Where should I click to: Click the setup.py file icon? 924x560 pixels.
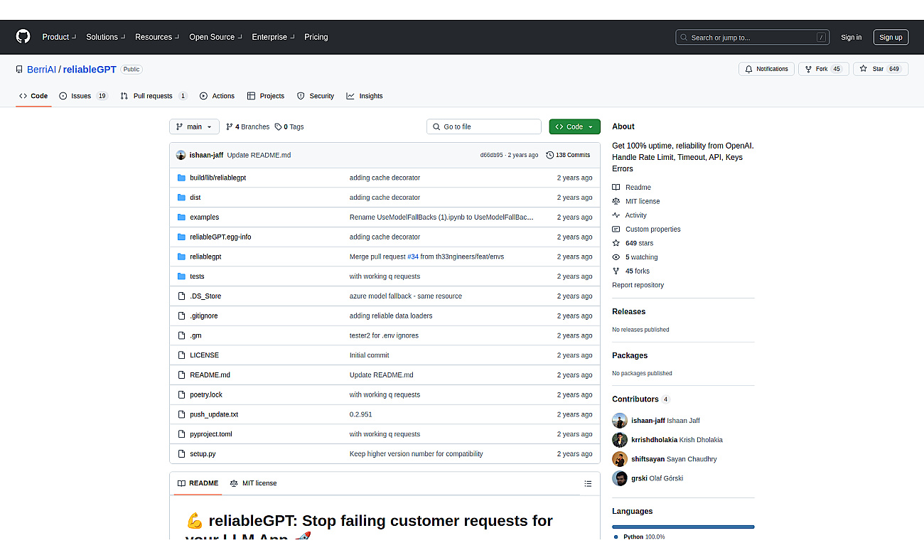tap(181, 453)
